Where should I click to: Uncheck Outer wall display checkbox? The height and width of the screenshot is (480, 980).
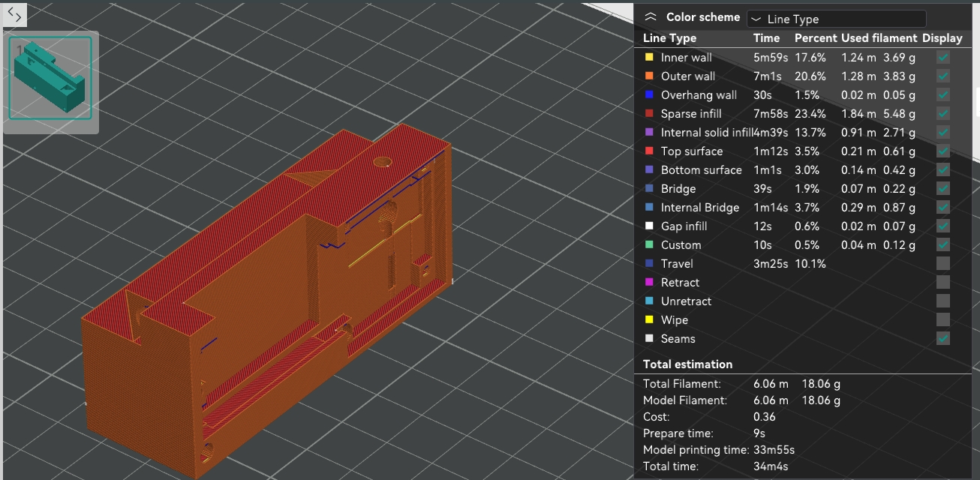943,76
